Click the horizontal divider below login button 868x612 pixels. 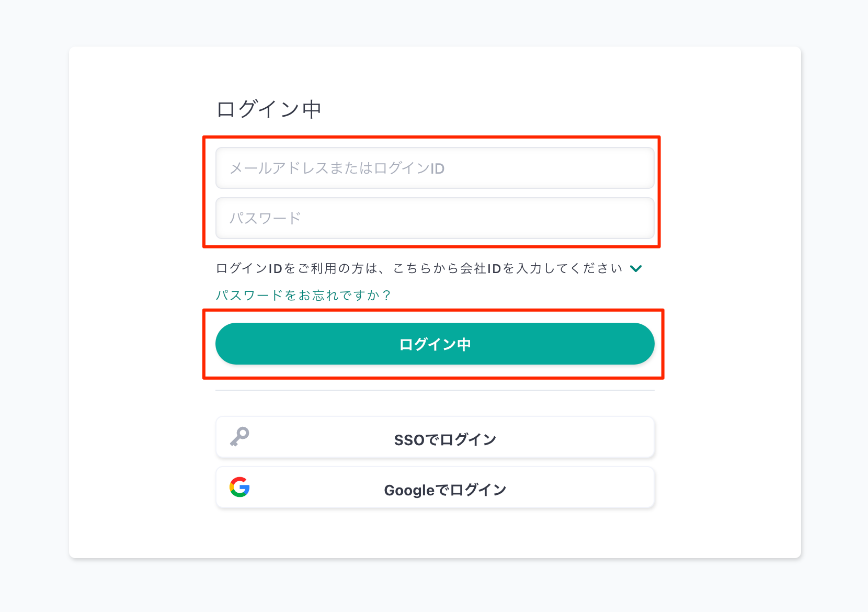(x=435, y=390)
